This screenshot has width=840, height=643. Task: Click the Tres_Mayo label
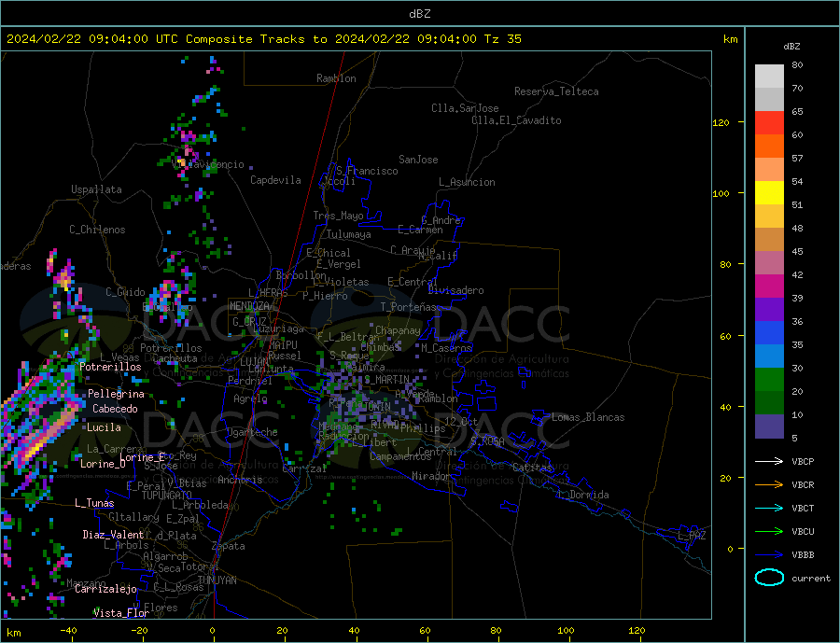click(x=338, y=216)
